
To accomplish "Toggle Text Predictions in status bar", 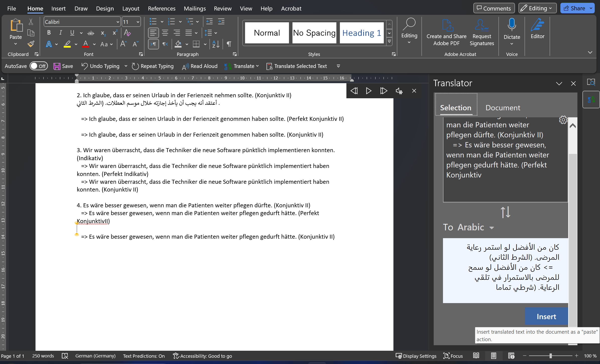I will click(144, 356).
